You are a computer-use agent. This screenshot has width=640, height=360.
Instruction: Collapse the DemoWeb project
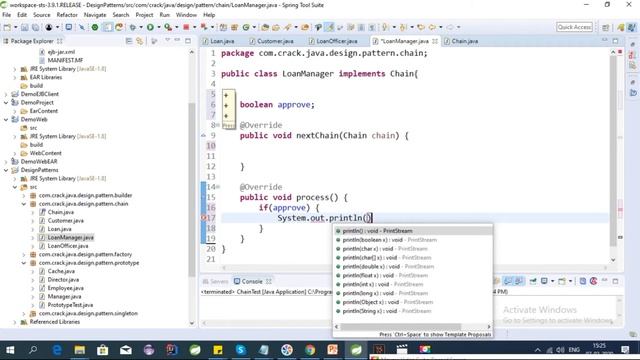coord(6,120)
